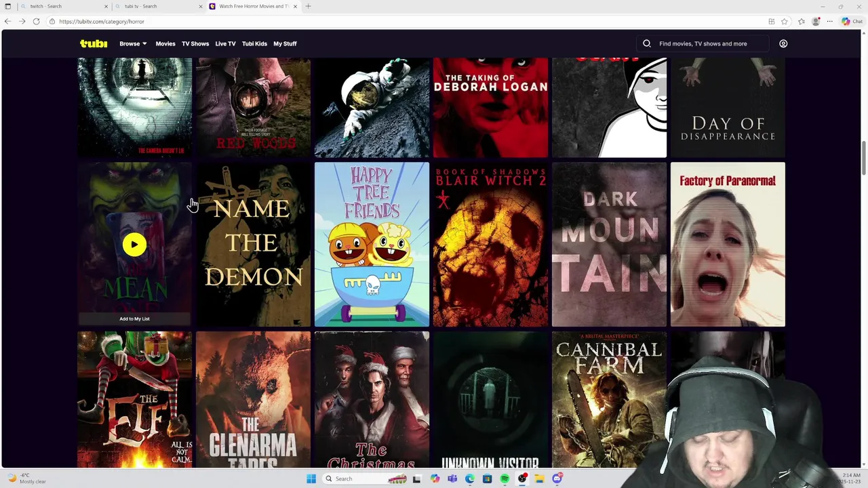Open the Microsoft Store taskbar icon
The height and width of the screenshot is (488, 868).
[x=487, y=479]
